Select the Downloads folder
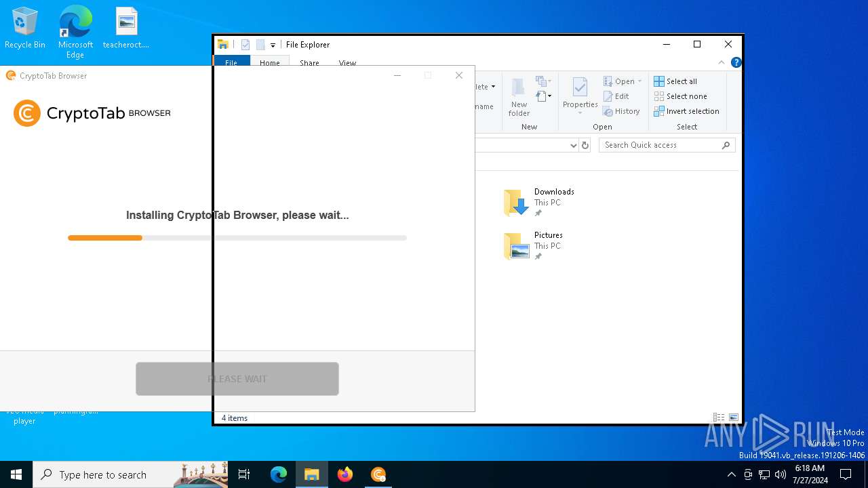This screenshot has height=488, width=868. tap(540, 203)
